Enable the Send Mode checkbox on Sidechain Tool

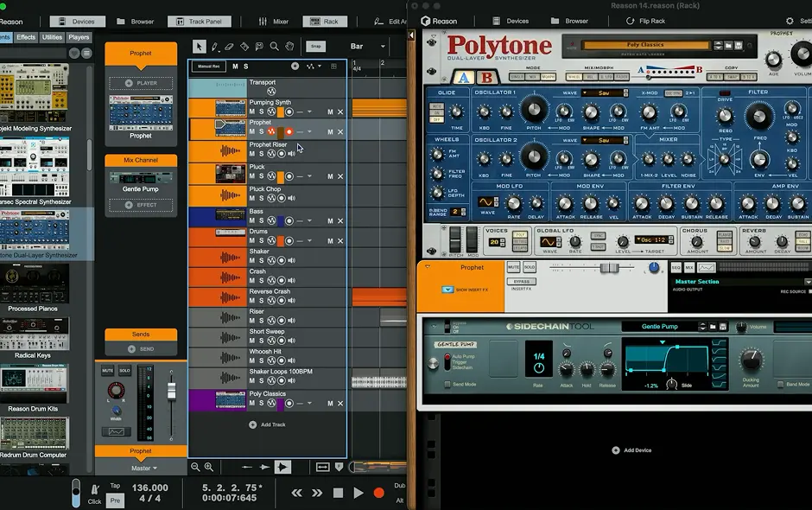(447, 385)
